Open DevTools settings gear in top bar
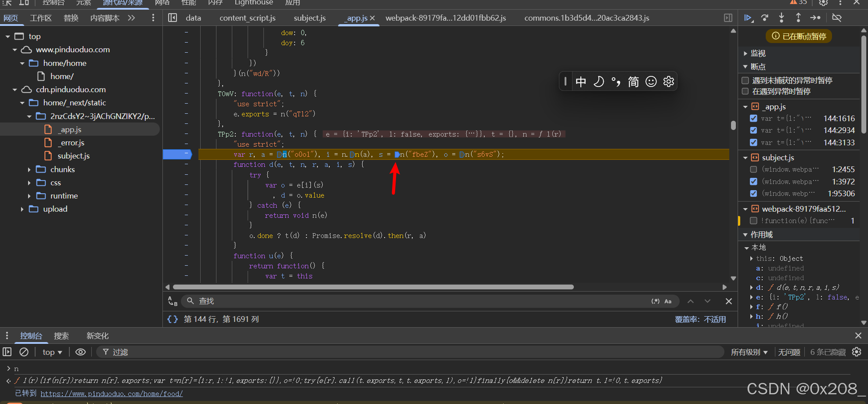 tap(824, 2)
